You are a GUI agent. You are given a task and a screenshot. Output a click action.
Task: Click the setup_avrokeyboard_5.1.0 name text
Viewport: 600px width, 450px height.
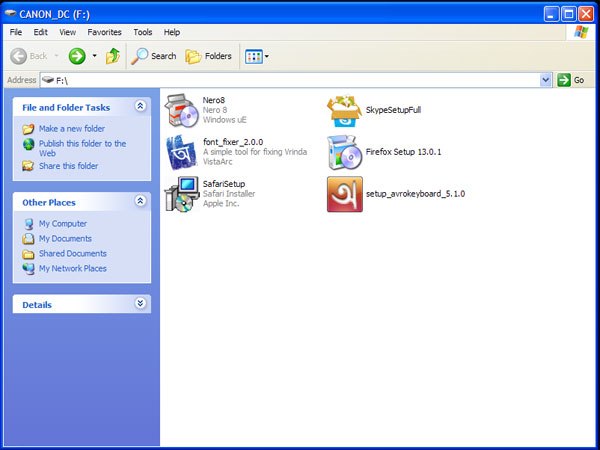point(416,194)
